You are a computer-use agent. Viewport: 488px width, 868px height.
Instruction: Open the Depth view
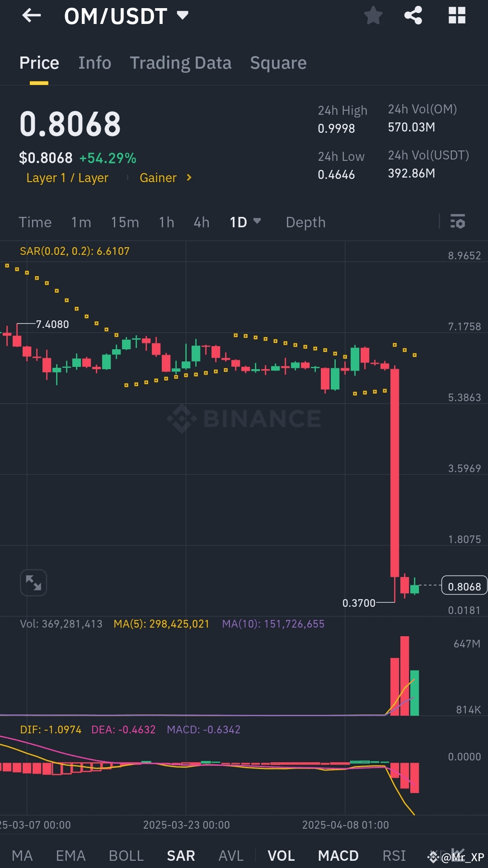(x=305, y=222)
